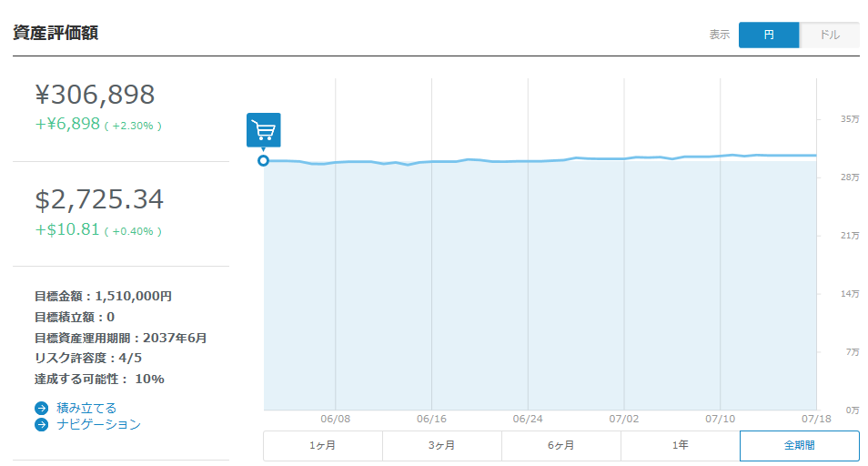Screen dimensions: 868x466
Task: Switch display currency to 円
Action: [x=769, y=35]
